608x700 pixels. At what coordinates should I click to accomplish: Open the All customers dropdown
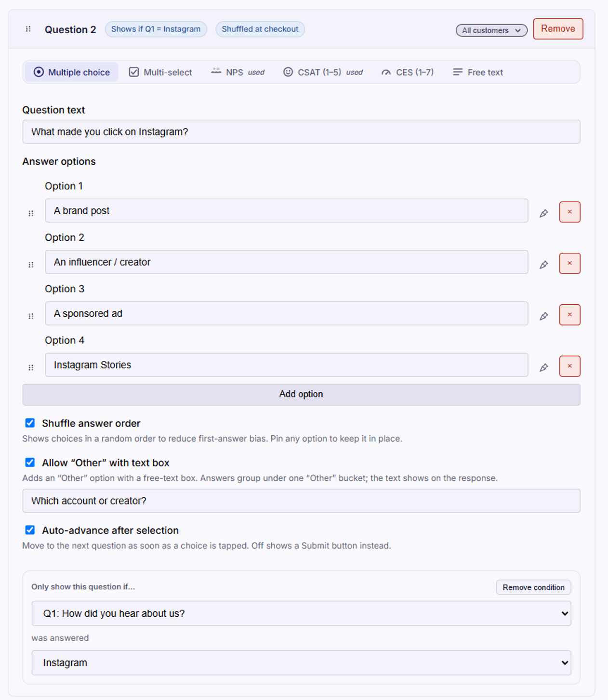pyautogui.click(x=491, y=30)
